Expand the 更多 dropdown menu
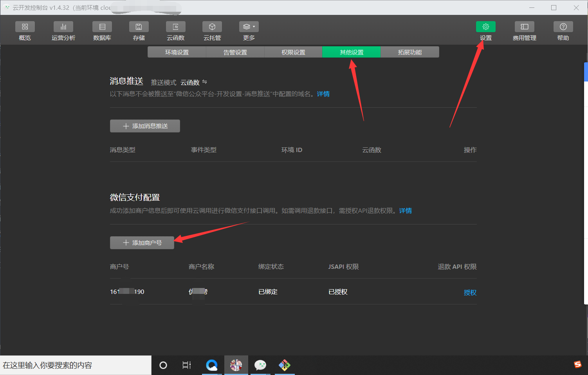The image size is (588, 375). pyautogui.click(x=249, y=26)
